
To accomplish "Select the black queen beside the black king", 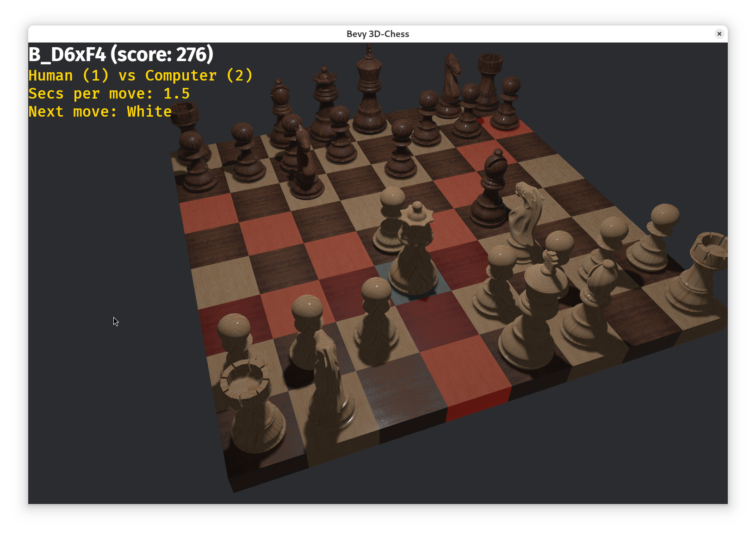I will [325, 104].
